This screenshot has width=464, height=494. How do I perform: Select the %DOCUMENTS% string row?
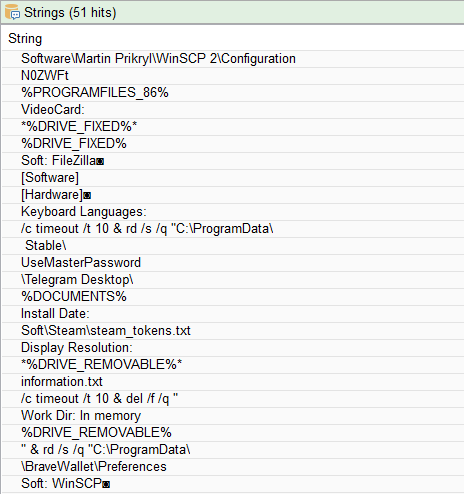(x=233, y=297)
